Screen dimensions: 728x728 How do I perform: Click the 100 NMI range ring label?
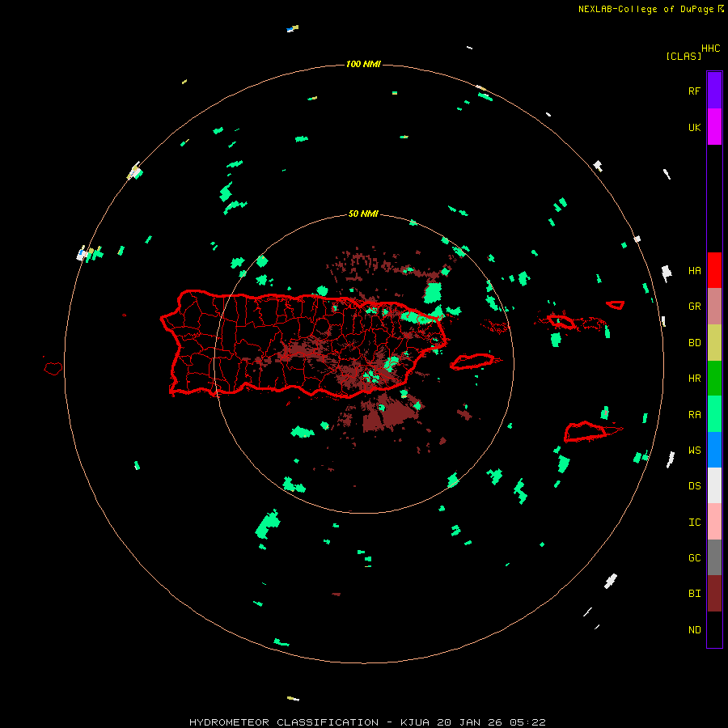[x=363, y=64]
